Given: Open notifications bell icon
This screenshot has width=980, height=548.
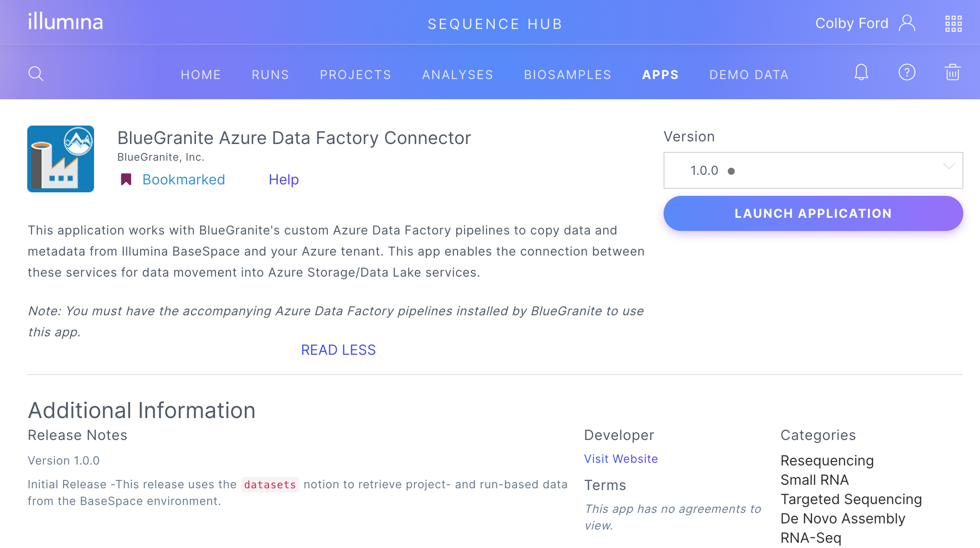Looking at the screenshot, I should (x=861, y=72).
